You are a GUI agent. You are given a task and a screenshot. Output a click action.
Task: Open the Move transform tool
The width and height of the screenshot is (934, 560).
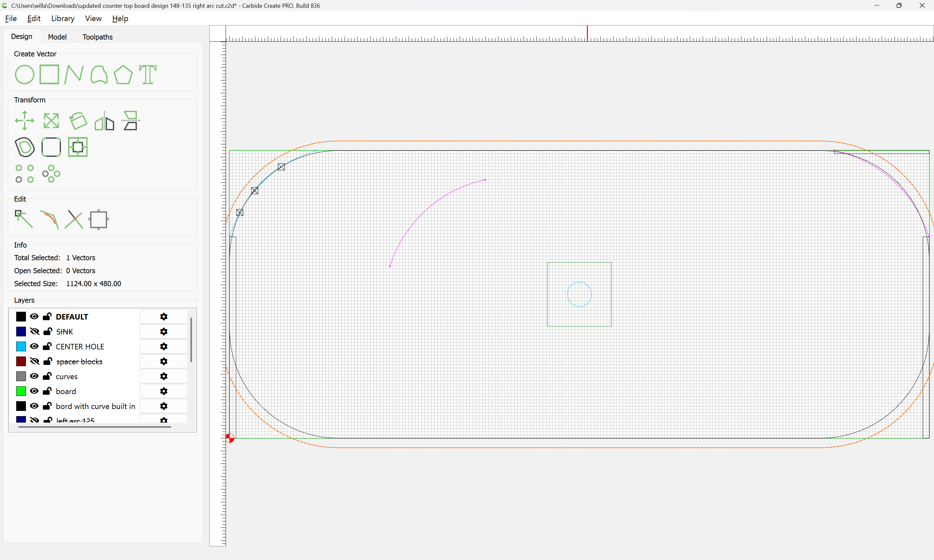click(25, 121)
